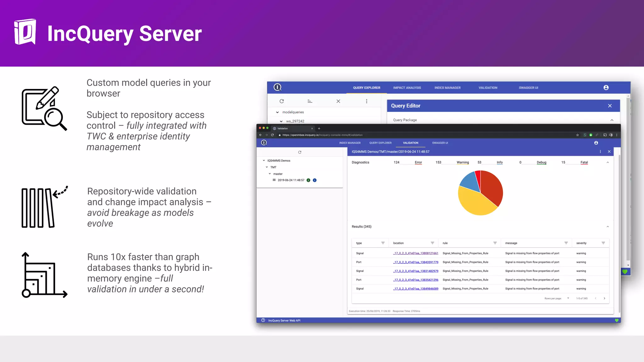Open the three-dot menu in the validation result header
This screenshot has width=644, height=362.
coord(600,151)
